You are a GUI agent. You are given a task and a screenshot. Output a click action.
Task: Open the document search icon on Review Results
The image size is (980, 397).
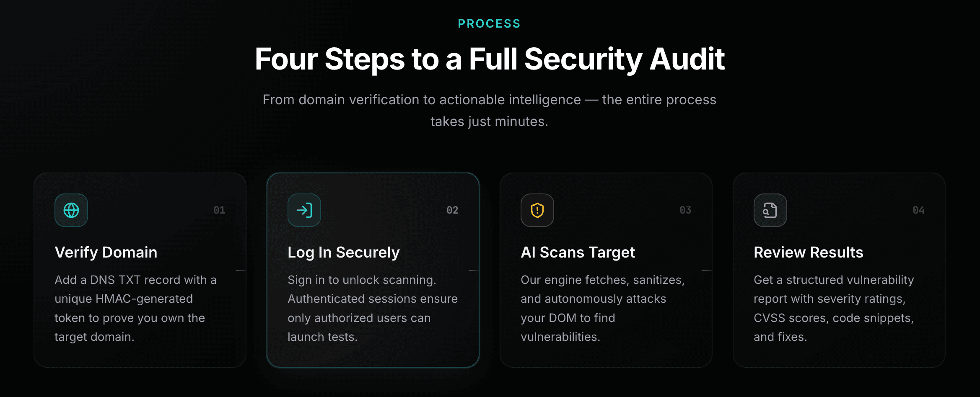point(770,210)
